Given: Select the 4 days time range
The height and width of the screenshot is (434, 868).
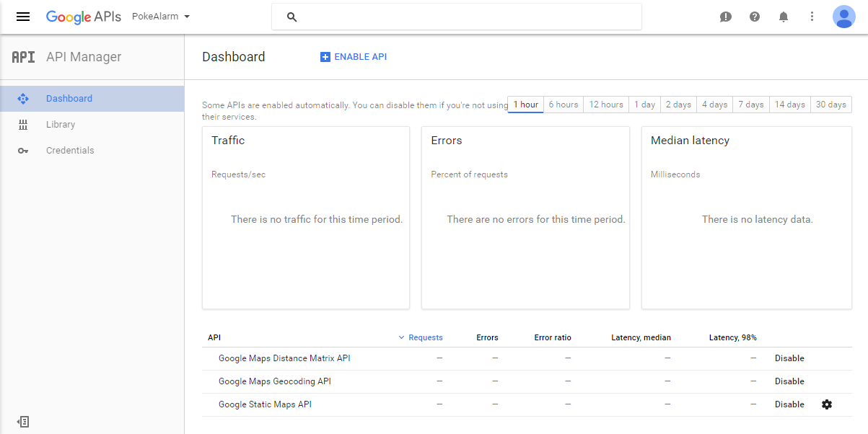Looking at the screenshot, I should [715, 105].
